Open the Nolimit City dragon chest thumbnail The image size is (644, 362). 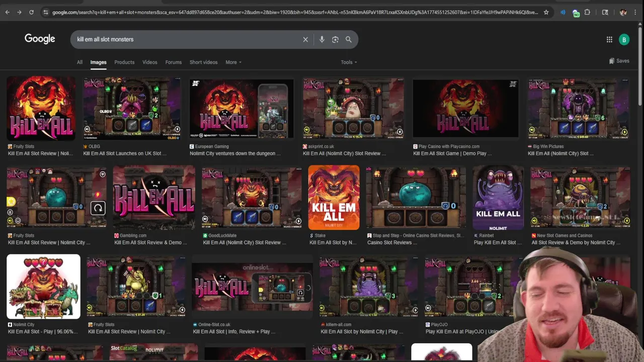pyautogui.click(x=43, y=287)
